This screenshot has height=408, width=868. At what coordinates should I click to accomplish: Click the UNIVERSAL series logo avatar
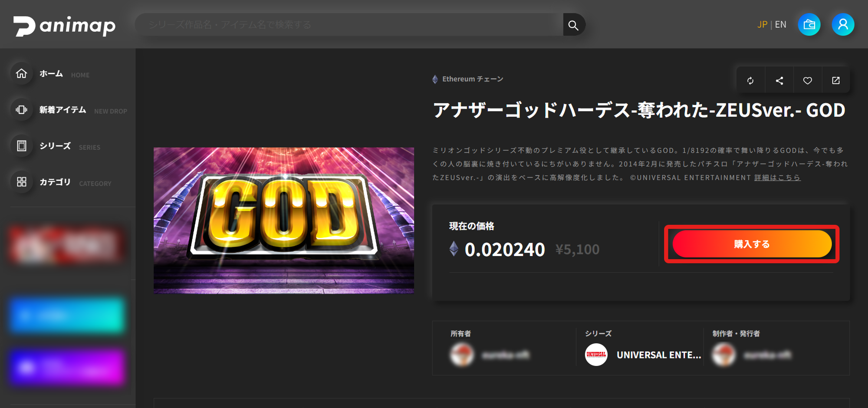(596, 355)
